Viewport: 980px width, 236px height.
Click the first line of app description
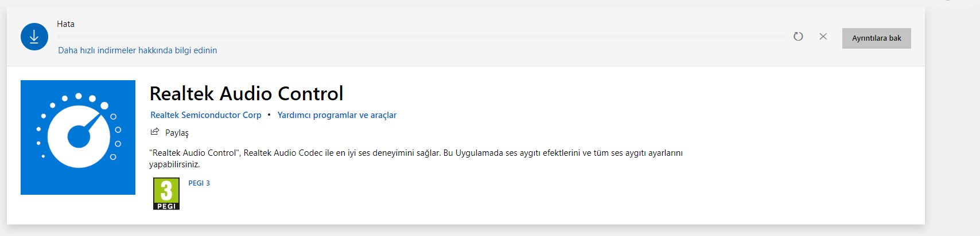pos(415,153)
